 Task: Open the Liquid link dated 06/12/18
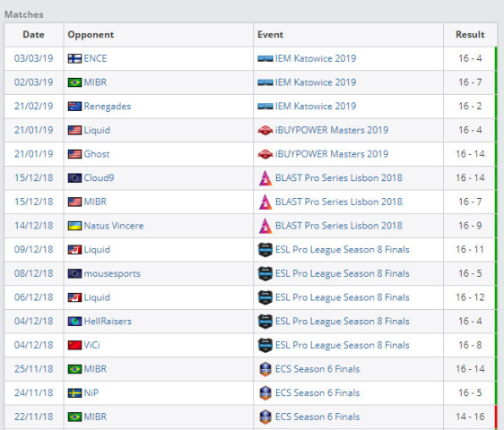click(x=97, y=297)
